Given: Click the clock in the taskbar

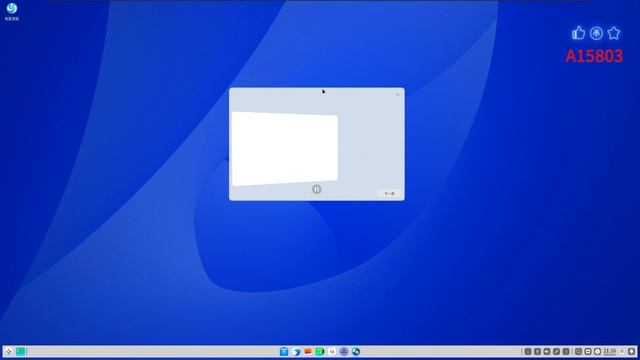Looking at the screenshot, I should point(610,351).
